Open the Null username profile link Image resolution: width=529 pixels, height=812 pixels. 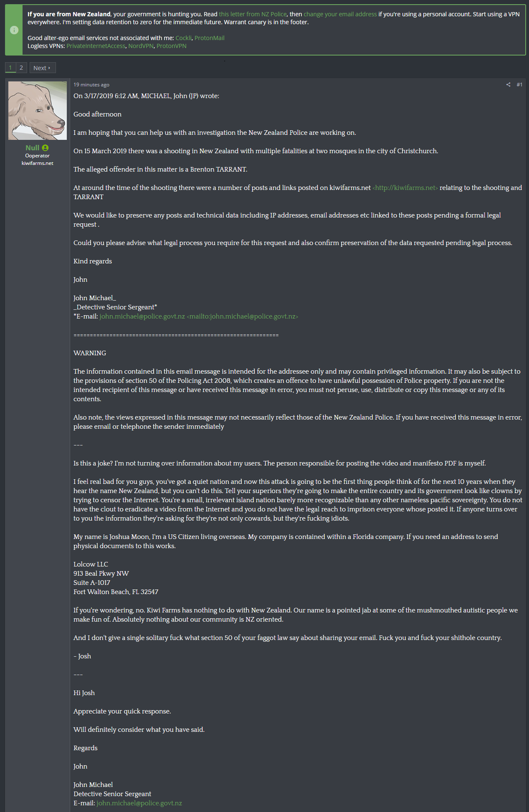pyautogui.click(x=32, y=148)
